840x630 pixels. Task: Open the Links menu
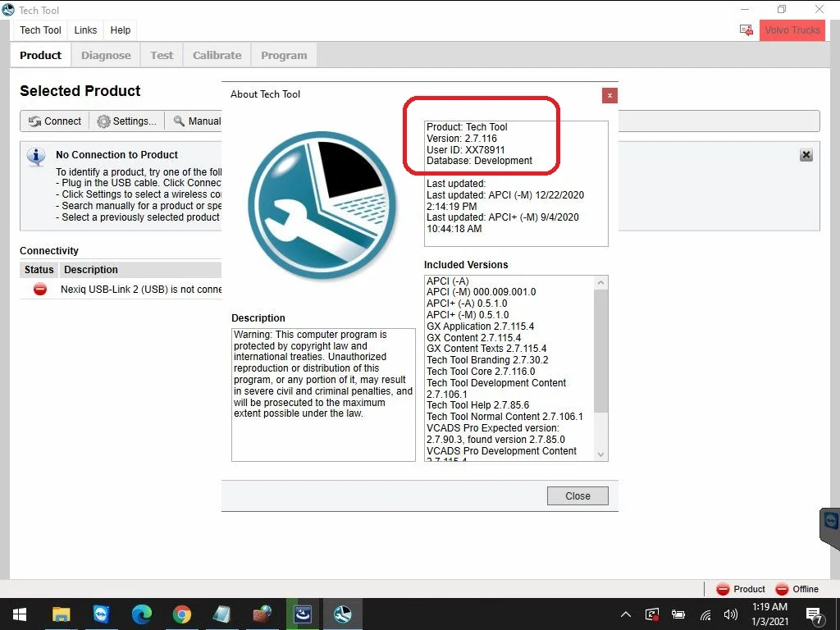click(85, 30)
